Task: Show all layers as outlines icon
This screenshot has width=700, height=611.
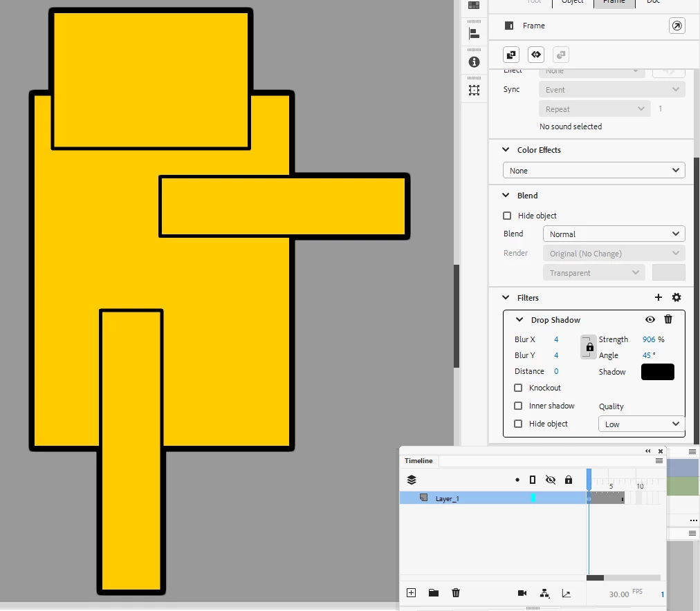Action: pyautogui.click(x=533, y=480)
